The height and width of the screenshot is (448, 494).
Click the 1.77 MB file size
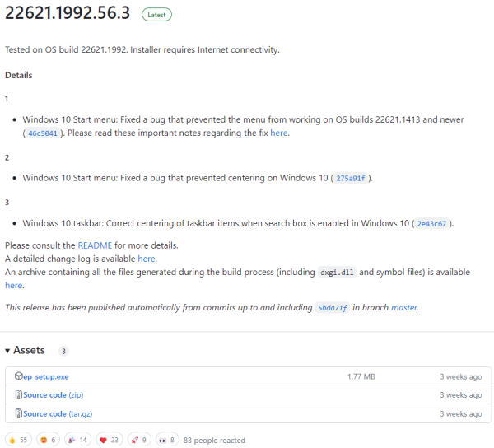pyautogui.click(x=361, y=376)
